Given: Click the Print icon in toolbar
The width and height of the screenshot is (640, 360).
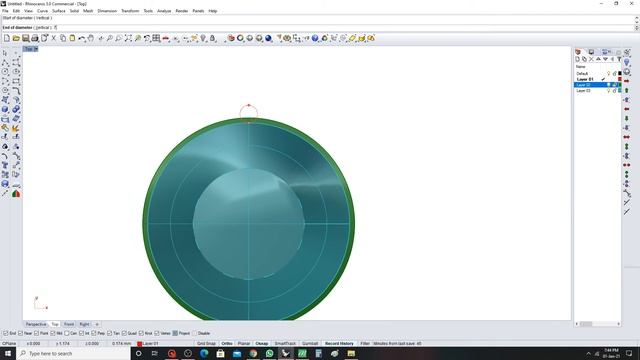Looking at the screenshot, I should point(35,38).
